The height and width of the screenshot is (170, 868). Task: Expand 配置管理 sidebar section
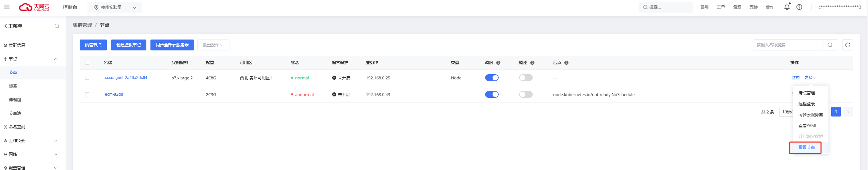(56, 168)
